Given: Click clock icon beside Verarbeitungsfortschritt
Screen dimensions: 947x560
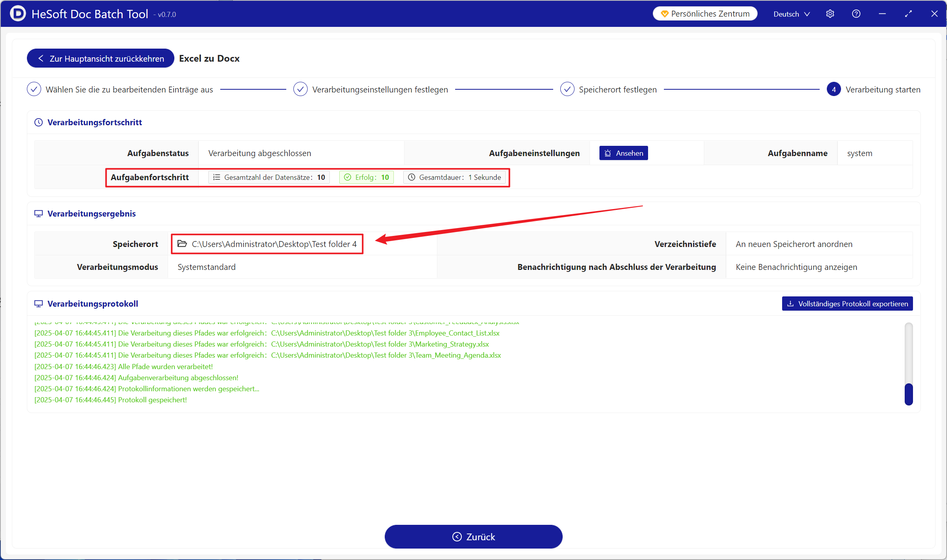Looking at the screenshot, I should [x=39, y=123].
